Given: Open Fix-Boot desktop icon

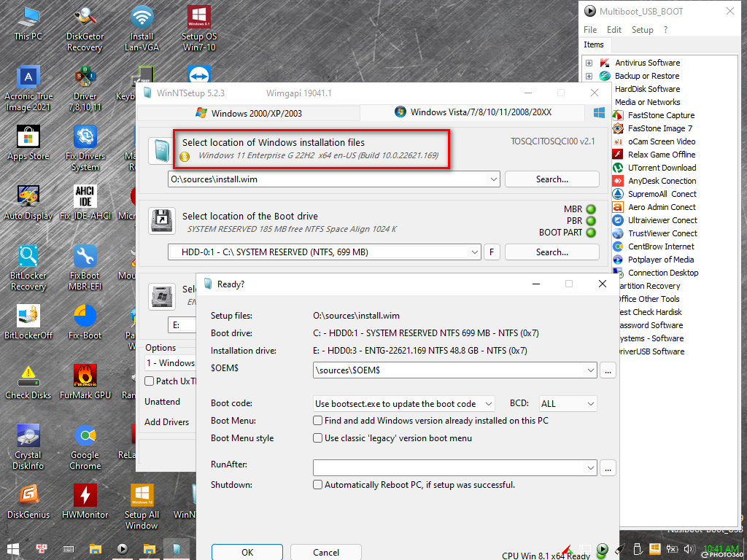Looking at the screenshot, I should [x=85, y=322].
